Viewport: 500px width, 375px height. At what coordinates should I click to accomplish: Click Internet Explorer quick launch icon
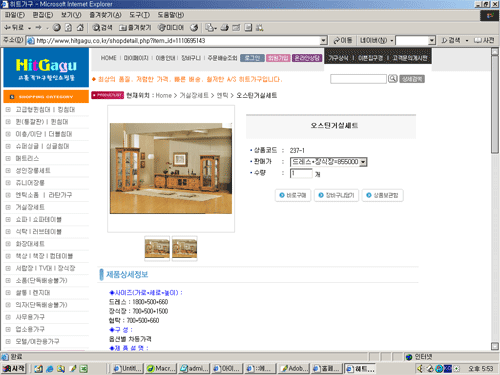pos(50,368)
